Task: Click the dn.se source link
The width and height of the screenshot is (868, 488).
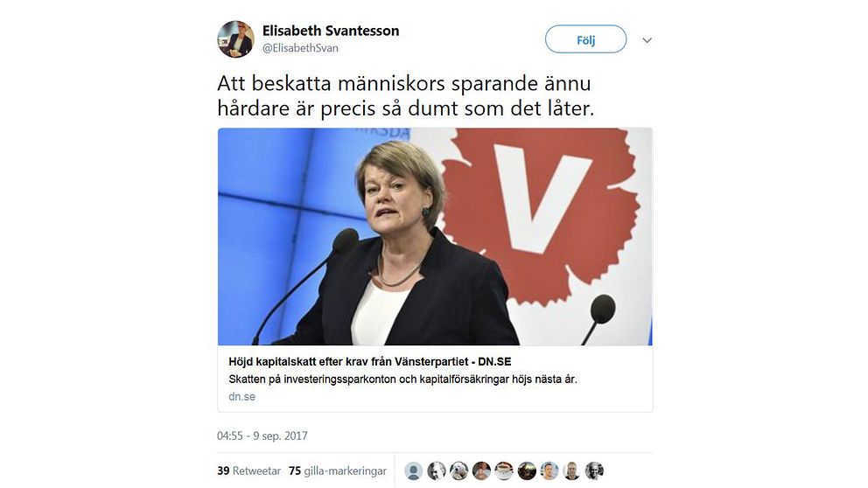Action: pos(241,397)
